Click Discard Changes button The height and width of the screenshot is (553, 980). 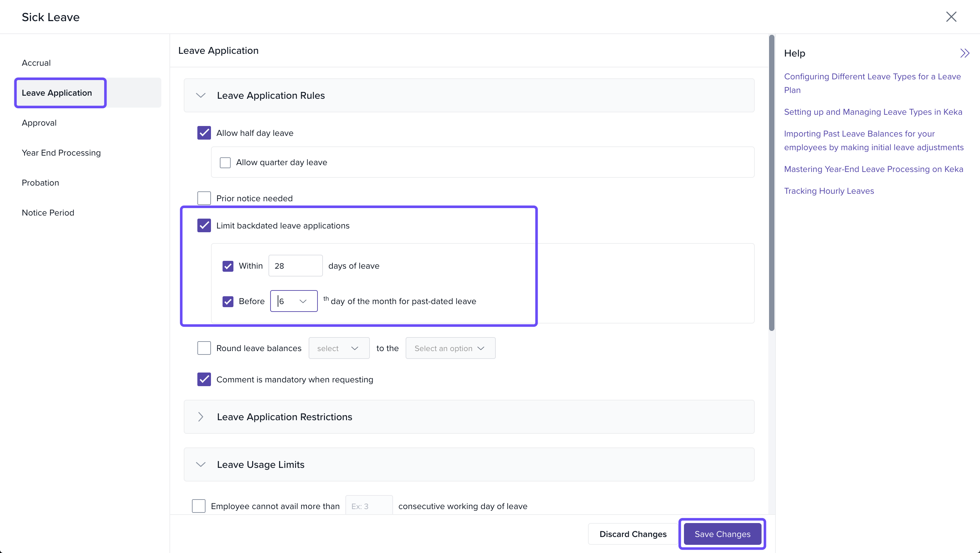(x=633, y=534)
